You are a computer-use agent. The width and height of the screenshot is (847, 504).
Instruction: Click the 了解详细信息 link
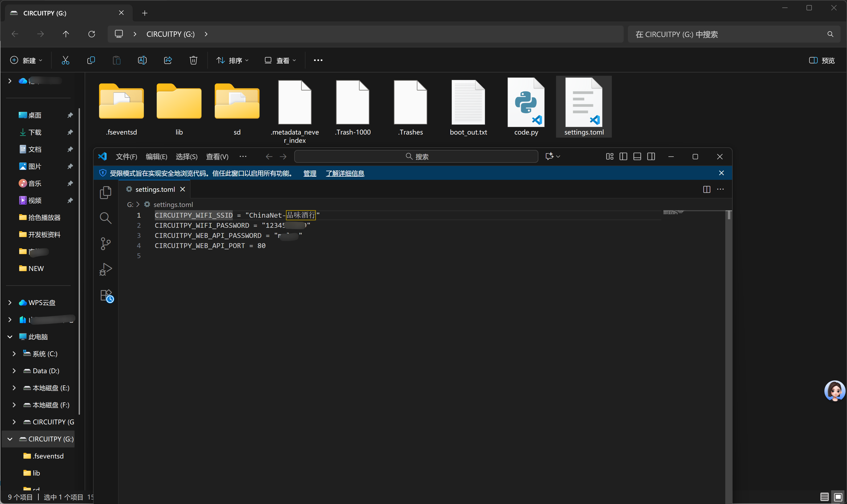point(345,173)
